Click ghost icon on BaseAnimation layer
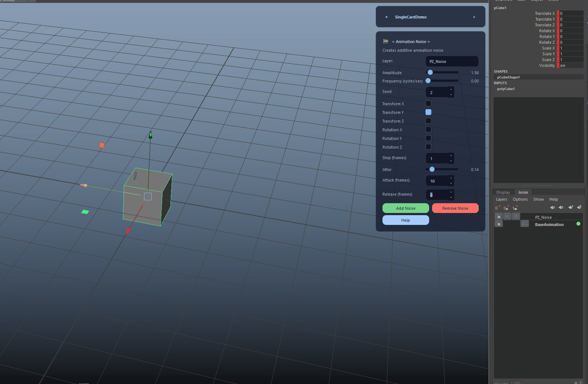The image size is (588, 384). tap(525, 224)
